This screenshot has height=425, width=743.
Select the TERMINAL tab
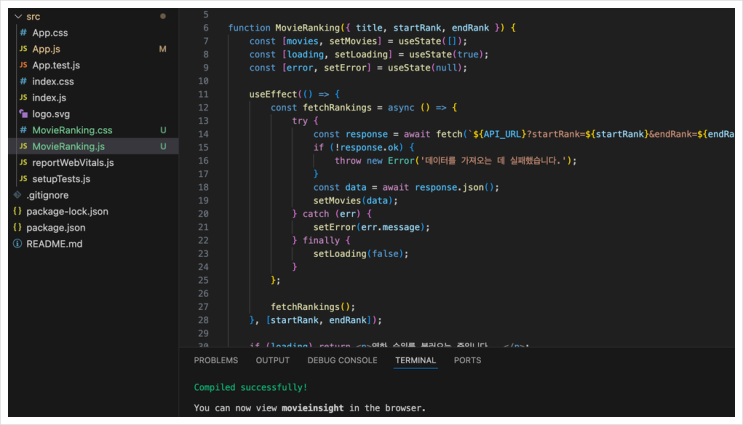click(416, 360)
